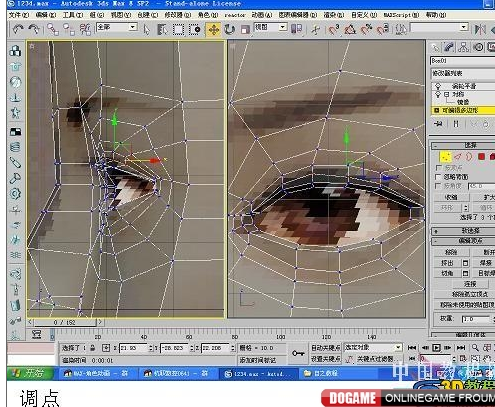Expand the Soft Selection rollout
The height and width of the screenshot is (407, 495).
[463, 231]
